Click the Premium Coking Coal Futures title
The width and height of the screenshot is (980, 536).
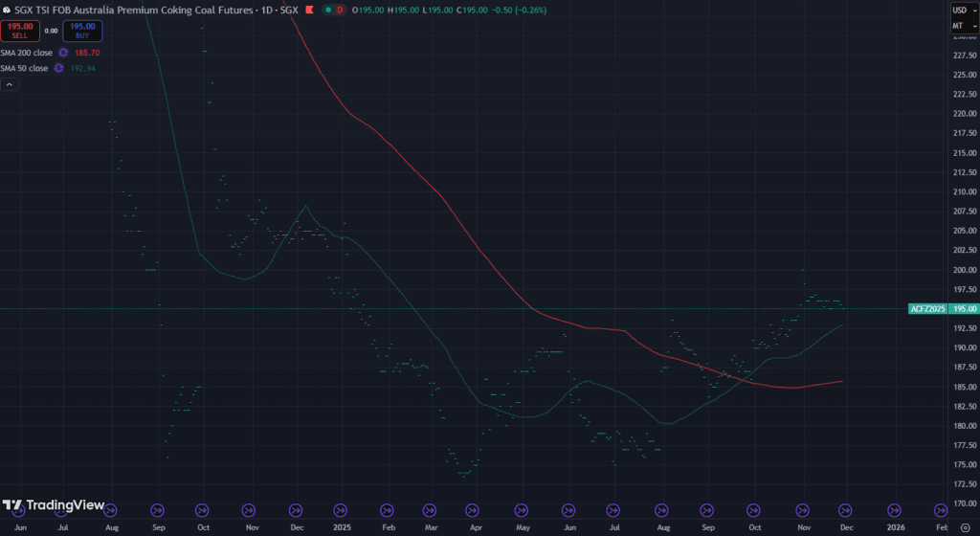[144, 10]
